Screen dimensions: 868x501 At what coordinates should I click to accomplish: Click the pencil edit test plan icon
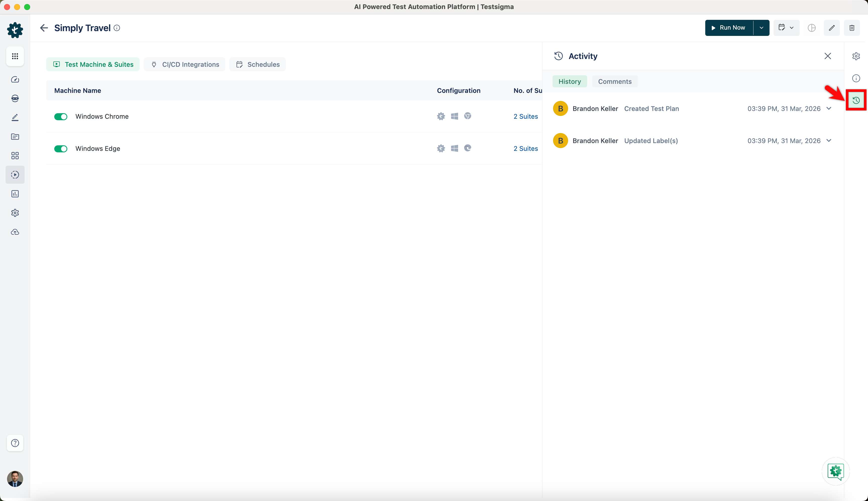click(832, 28)
